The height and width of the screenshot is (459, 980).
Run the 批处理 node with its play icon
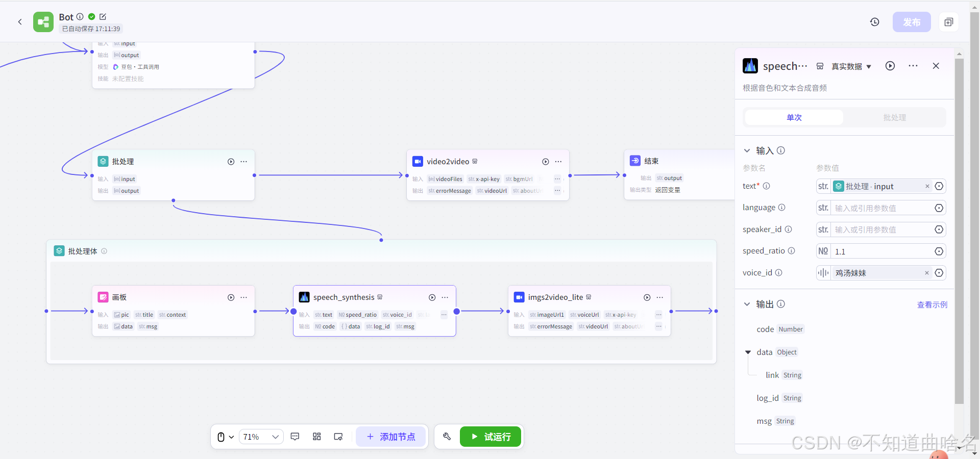(x=231, y=162)
